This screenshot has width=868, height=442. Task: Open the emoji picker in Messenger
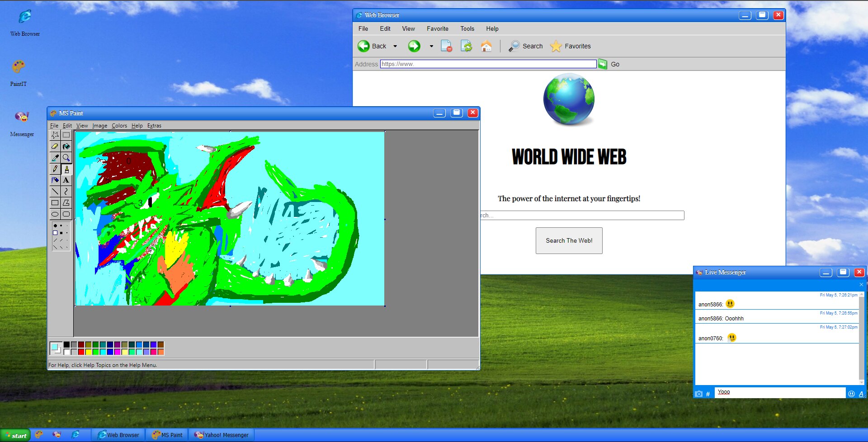pos(851,394)
